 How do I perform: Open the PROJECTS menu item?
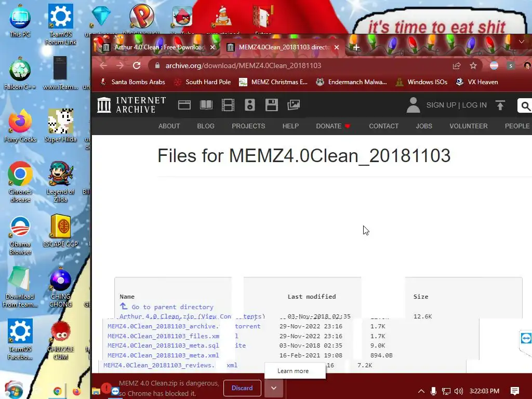tap(248, 126)
